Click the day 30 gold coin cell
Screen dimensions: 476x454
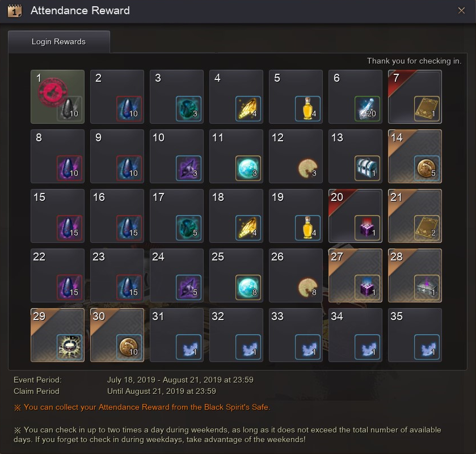pyautogui.click(x=117, y=335)
